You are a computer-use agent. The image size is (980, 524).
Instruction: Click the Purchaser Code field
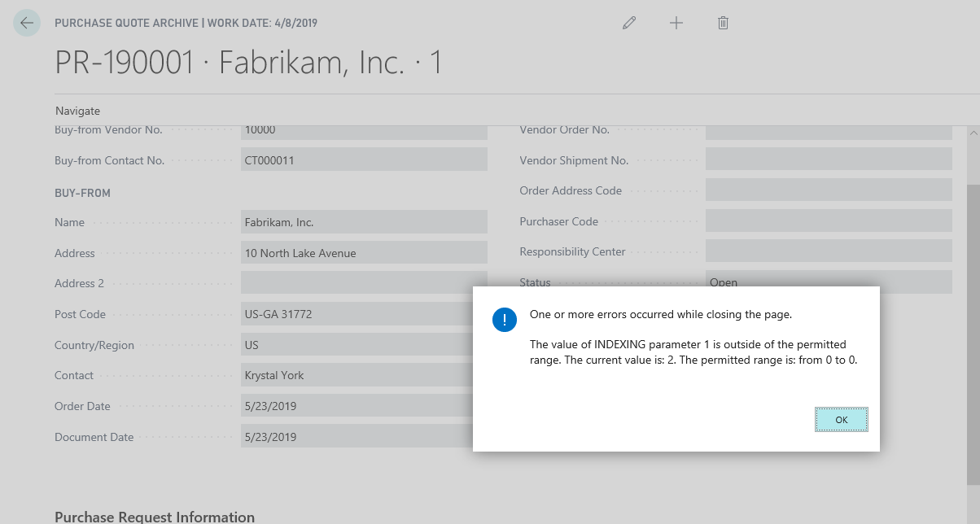tap(829, 221)
